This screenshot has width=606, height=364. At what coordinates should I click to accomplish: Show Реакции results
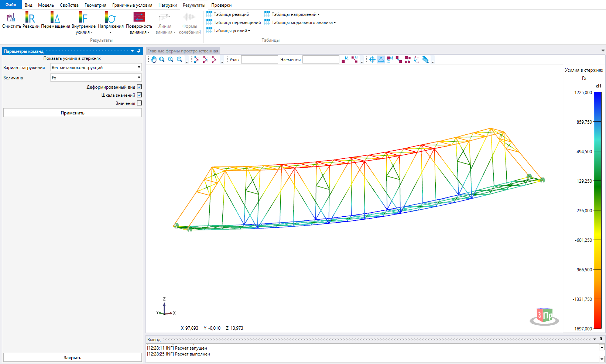click(30, 17)
